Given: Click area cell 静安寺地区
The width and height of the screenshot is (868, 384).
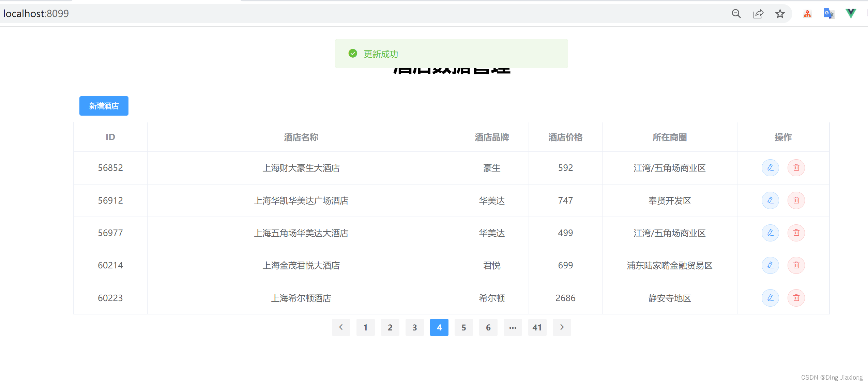Looking at the screenshot, I should click(670, 298).
